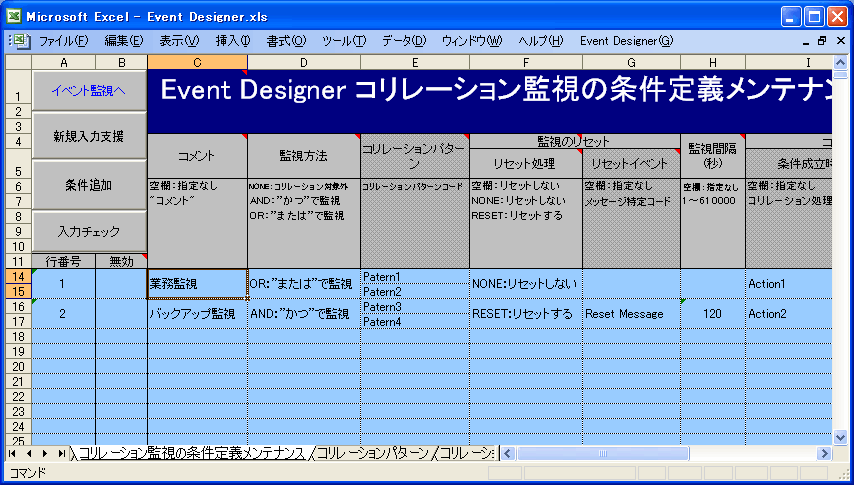The image size is (854, 485).
Task: Open the ツール(T) menu
Action: pyautogui.click(x=344, y=41)
